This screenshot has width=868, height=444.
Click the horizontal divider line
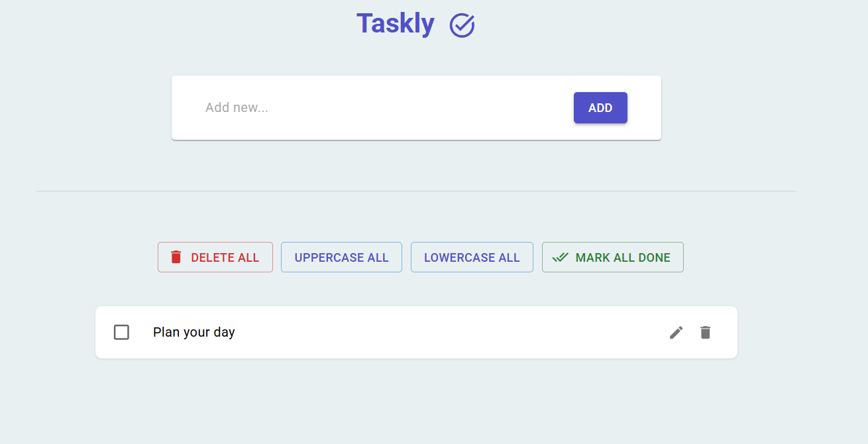(416, 191)
